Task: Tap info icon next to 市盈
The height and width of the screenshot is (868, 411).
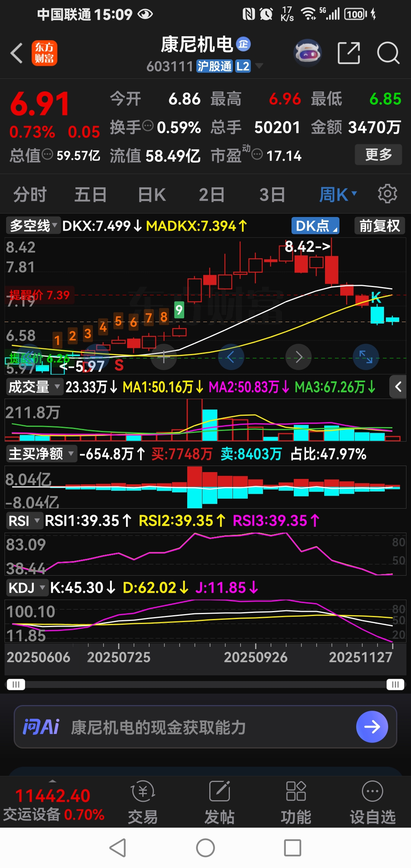Action: (257, 154)
